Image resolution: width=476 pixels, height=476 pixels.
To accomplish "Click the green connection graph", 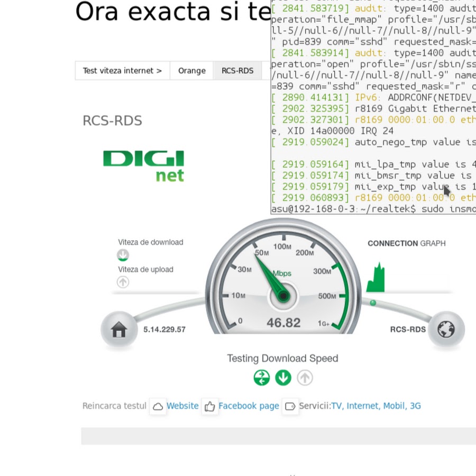I will click(x=376, y=277).
